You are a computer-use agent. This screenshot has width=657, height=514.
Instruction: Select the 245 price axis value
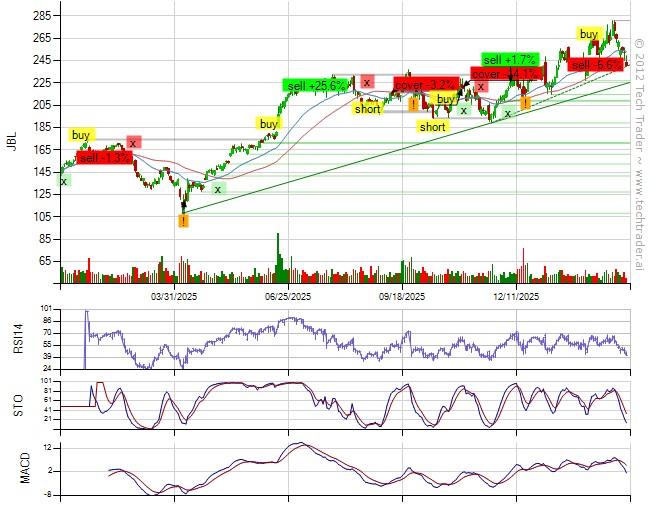point(41,60)
